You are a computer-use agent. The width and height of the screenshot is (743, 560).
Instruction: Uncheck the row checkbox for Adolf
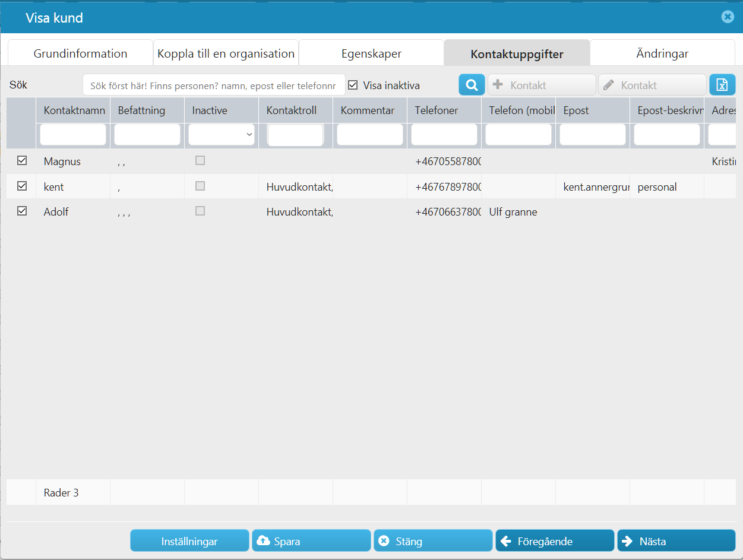pyautogui.click(x=22, y=211)
